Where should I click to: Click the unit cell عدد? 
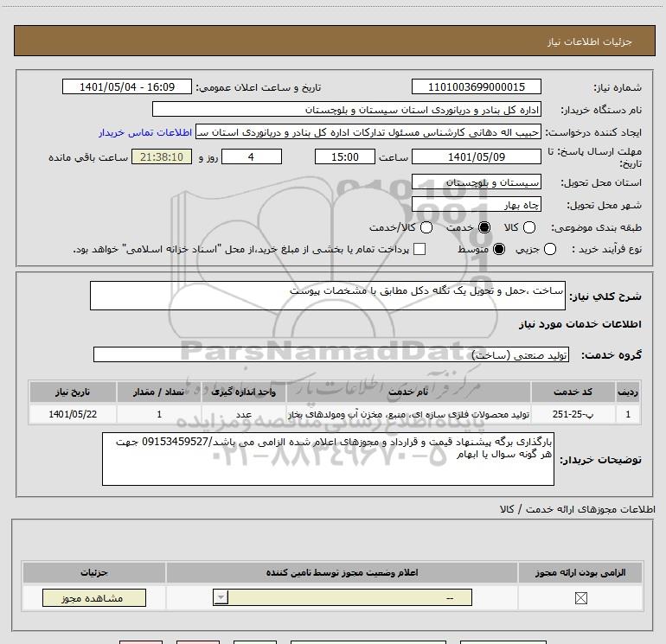pos(243,414)
